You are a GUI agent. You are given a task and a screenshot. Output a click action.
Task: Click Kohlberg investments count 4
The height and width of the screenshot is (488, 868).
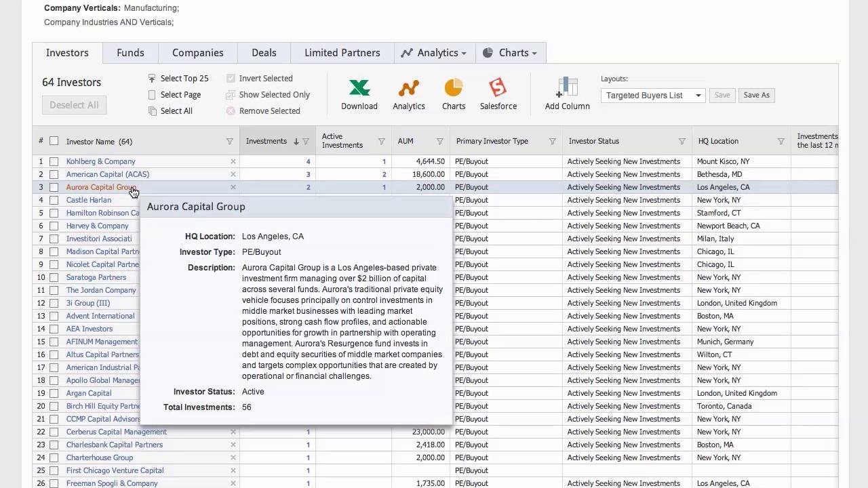308,161
